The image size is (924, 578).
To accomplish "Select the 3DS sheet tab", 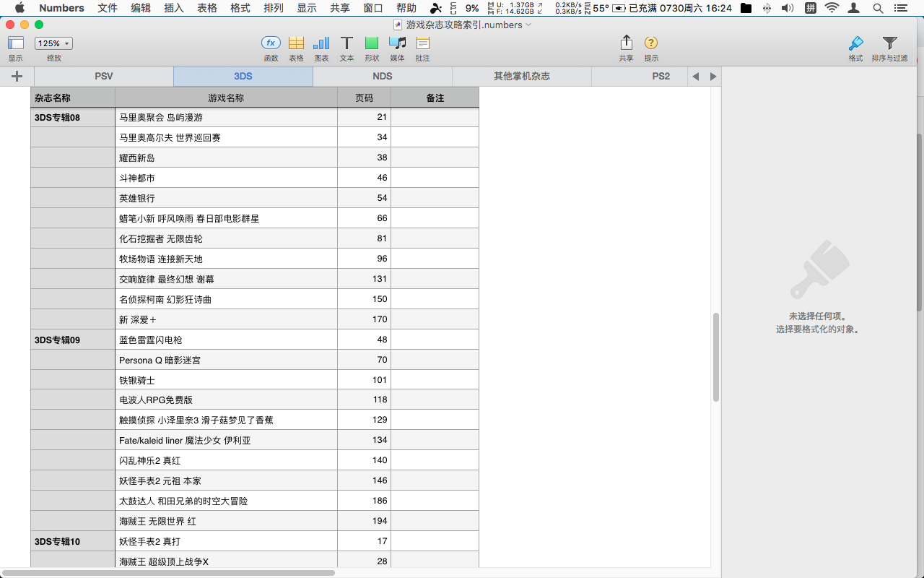I will 243,76.
